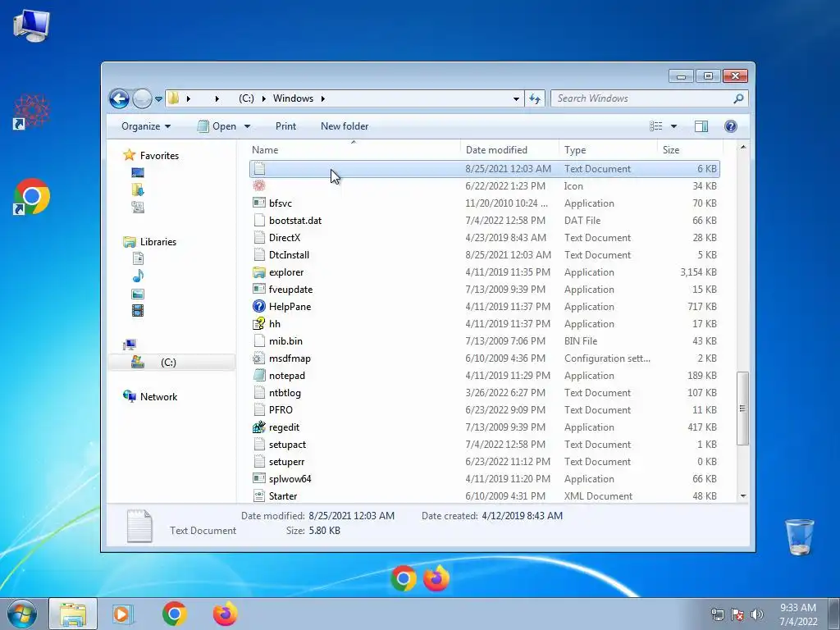The height and width of the screenshot is (630, 840).
Task: Open the Windows Start button
Action: pyautogui.click(x=21, y=614)
